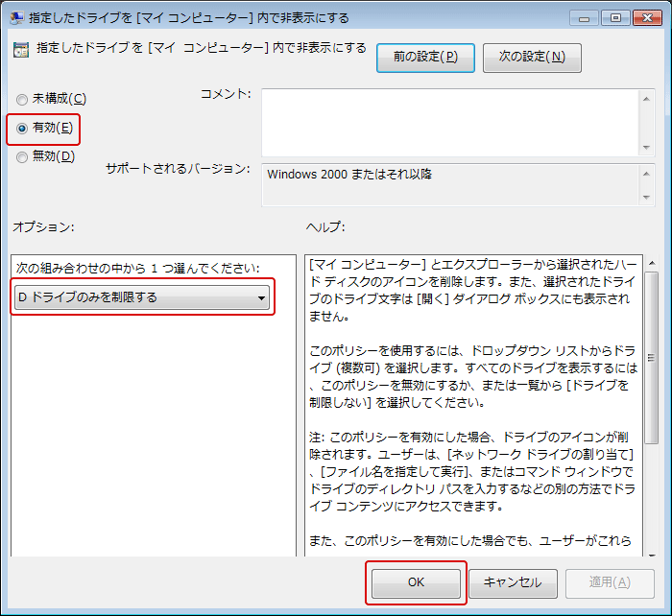
Task: Click supported version box scroll down arrow
Action: click(647, 198)
